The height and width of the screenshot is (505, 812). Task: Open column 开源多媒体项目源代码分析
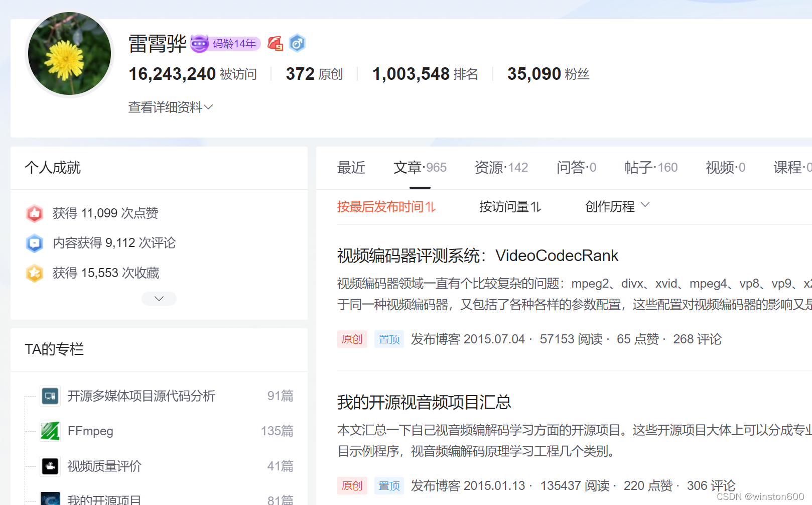coord(142,396)
